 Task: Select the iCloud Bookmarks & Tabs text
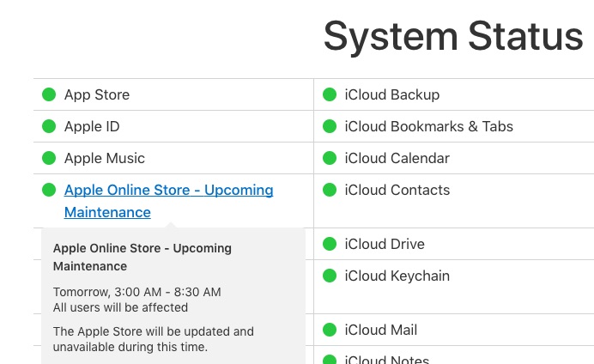(429, 126)
